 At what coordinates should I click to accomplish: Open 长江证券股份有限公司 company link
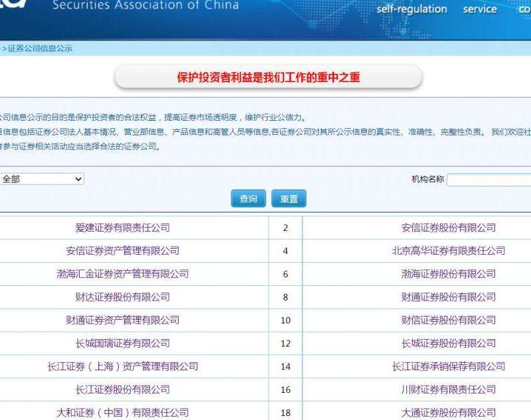pyautogui.click(x=123, y=389)
